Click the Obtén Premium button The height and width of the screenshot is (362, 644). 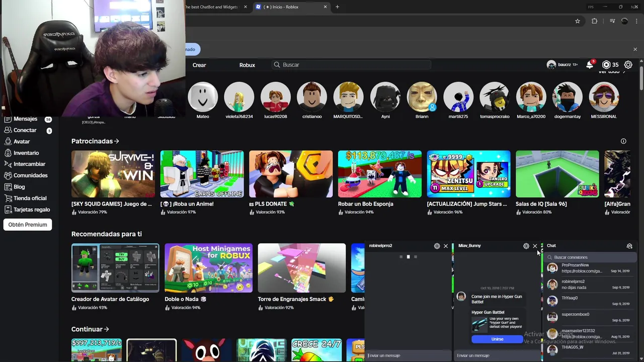[28, 225]
